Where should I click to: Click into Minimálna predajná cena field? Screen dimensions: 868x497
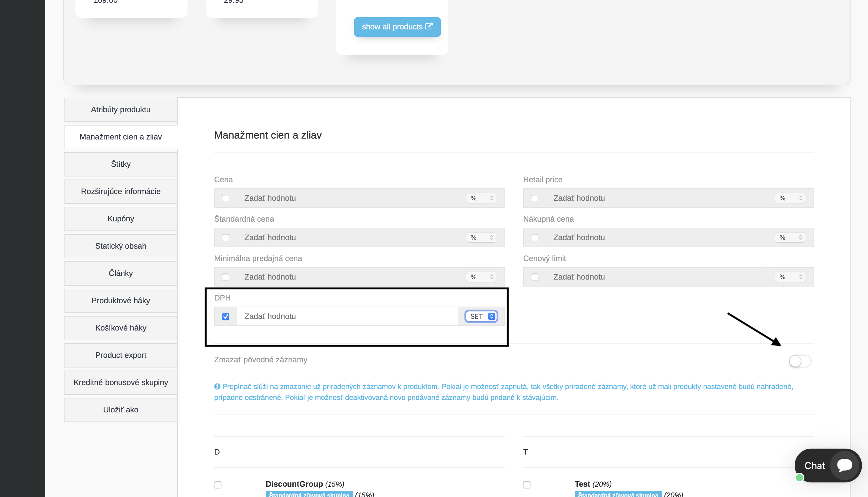click(347, 277)
